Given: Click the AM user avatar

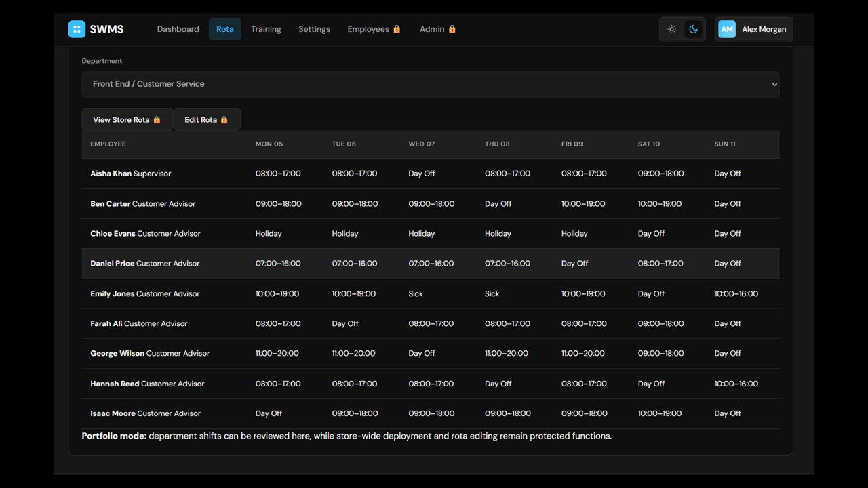Looking at the screenshot, I should point(727,29).
